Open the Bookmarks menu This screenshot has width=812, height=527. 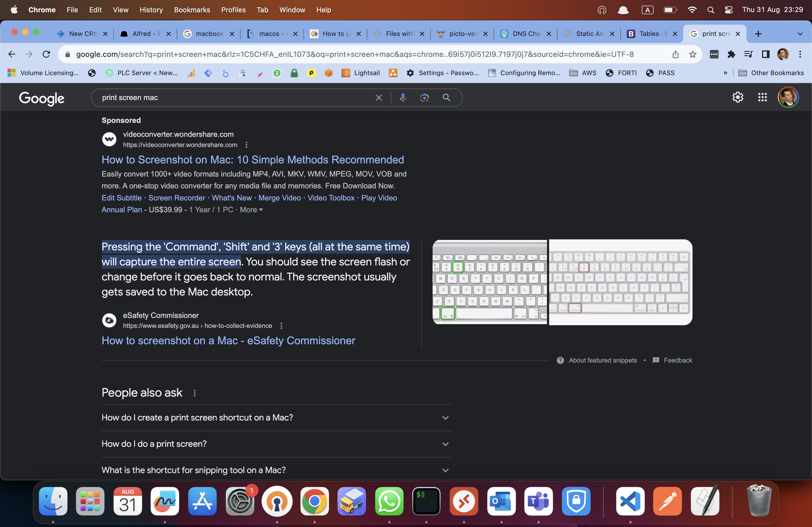pyautogui.click(x=192, y=10)
